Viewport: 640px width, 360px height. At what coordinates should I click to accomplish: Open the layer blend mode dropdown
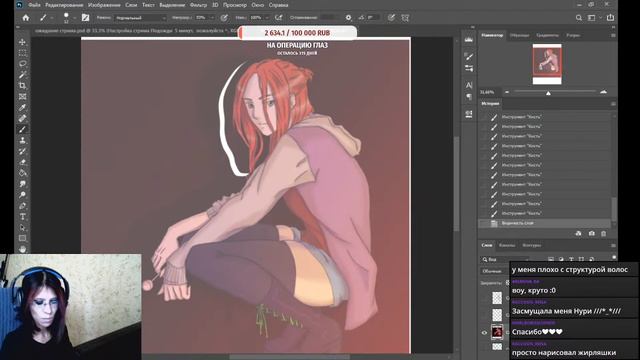(494, 271)
